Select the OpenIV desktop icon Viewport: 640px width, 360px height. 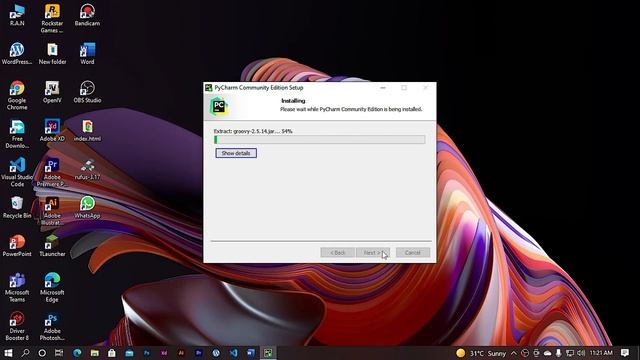pos(52,92)
